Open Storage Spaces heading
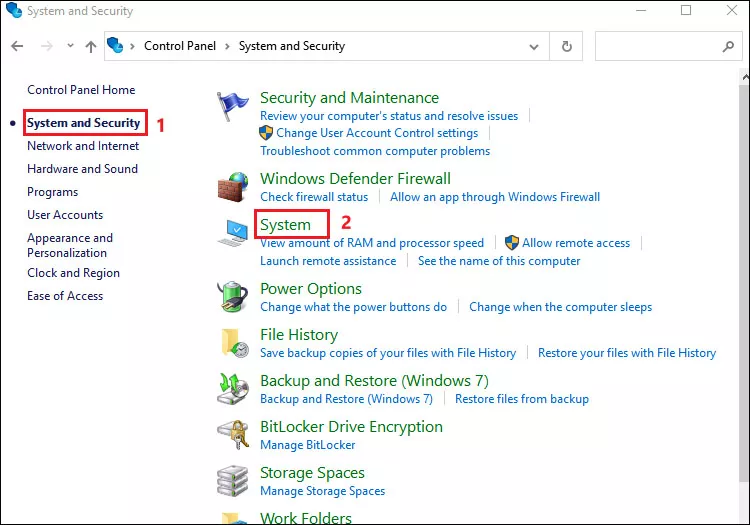 coord(312,472)
